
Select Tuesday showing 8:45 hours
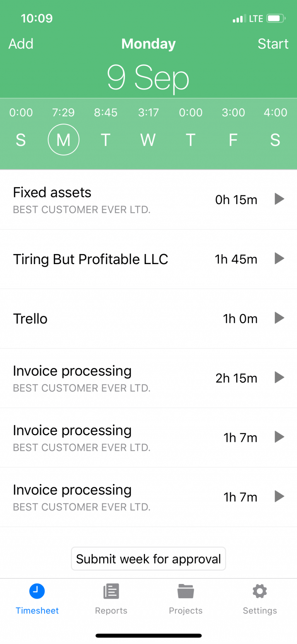click(106, 140)
